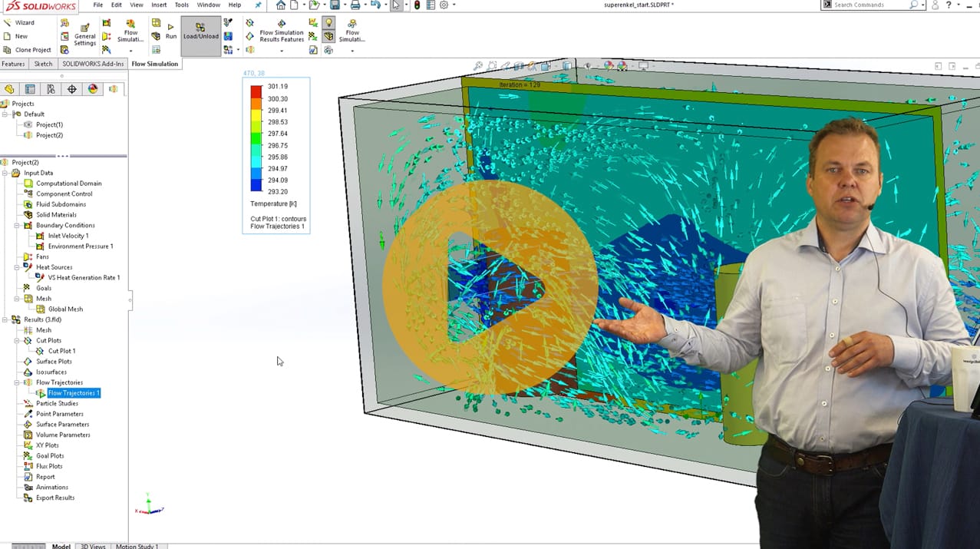Open the Tools menu
Image resolution: width=980 pixels, height=549 pixels.
point(181,5)
